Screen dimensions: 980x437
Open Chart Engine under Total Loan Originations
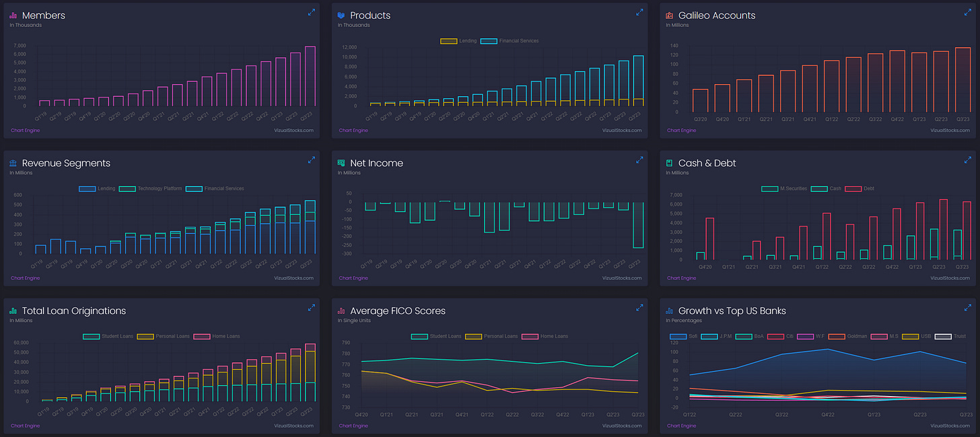[x=25, y=426]
